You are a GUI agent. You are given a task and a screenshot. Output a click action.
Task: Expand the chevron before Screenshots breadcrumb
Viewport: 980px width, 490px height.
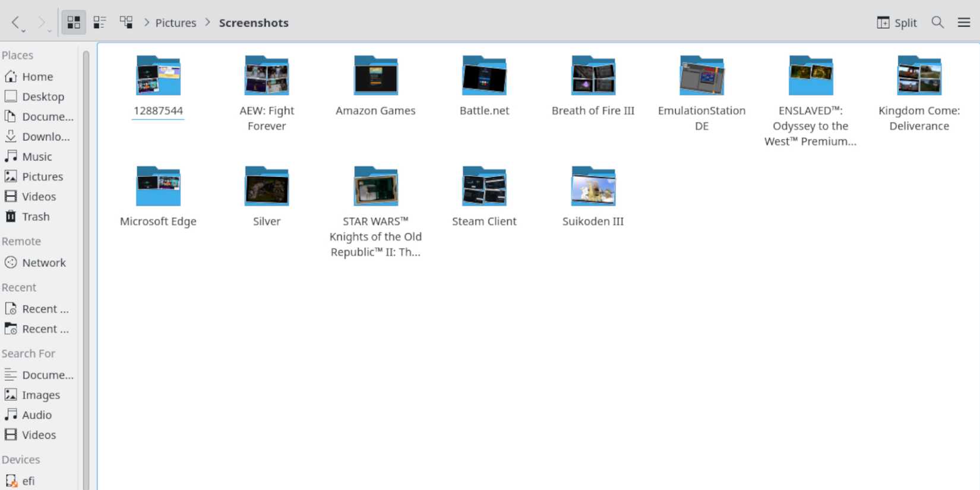pyautogui.click(x=208, y=23)
